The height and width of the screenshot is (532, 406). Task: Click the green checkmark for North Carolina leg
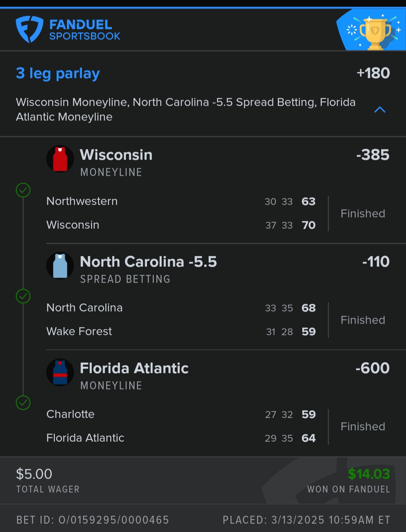(23, 296)
